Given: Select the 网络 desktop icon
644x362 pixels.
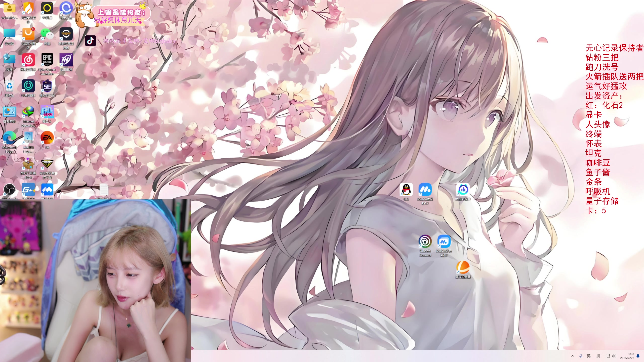Looking at the screenshot, I should click(9, 62).
